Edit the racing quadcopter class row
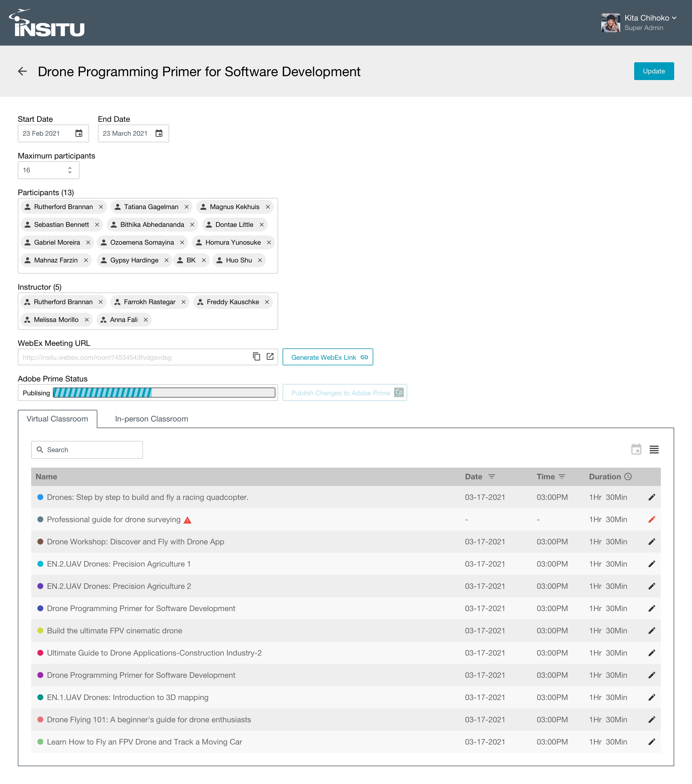The height and width of the screenshot is (784, 692). click(x=652, y=497)
